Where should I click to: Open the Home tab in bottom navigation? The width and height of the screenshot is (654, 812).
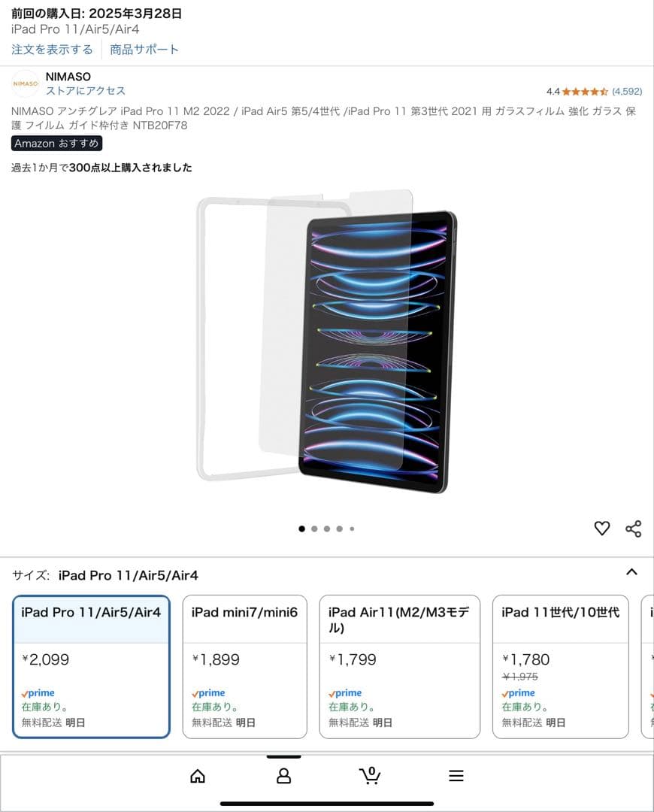click(198, 776)
